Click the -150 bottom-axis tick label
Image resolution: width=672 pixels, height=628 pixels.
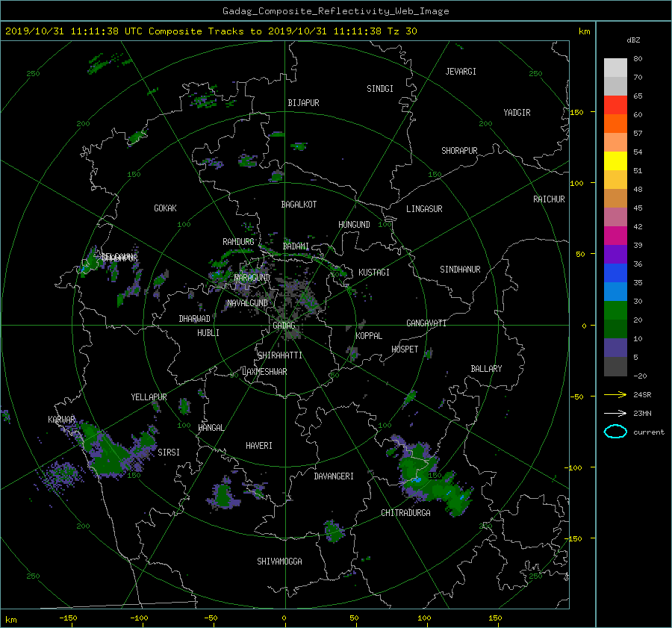(68, 618)
